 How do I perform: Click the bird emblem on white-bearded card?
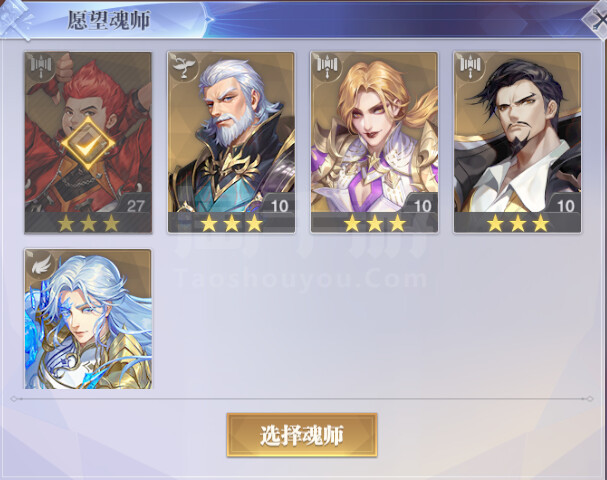[183, 67]
